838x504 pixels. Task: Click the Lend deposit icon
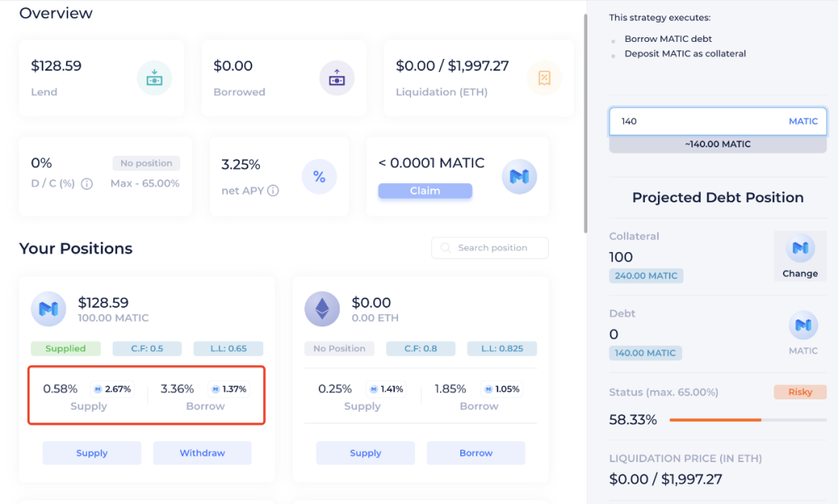pyautogui.click(x=154, y=78)
